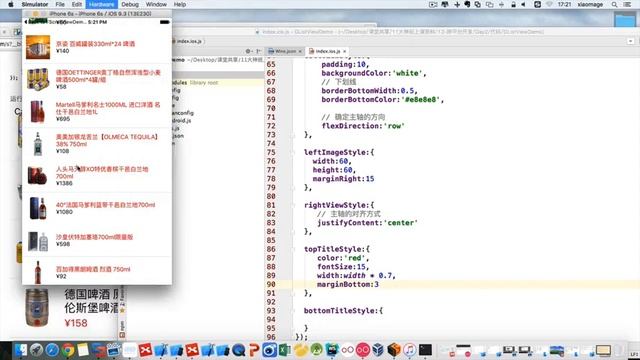Open the Simulator app menu
Screen dimensions: 640x360
point(35,4)
